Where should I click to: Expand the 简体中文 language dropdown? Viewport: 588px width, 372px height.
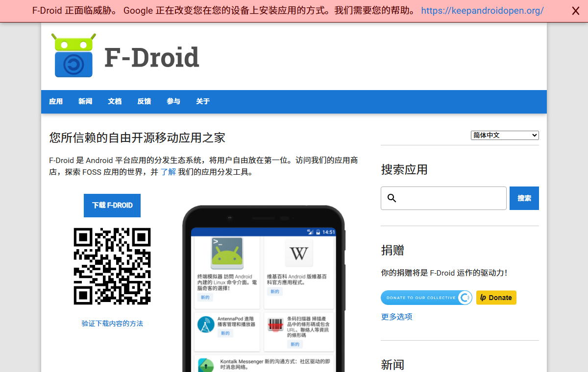coord(505,135)
